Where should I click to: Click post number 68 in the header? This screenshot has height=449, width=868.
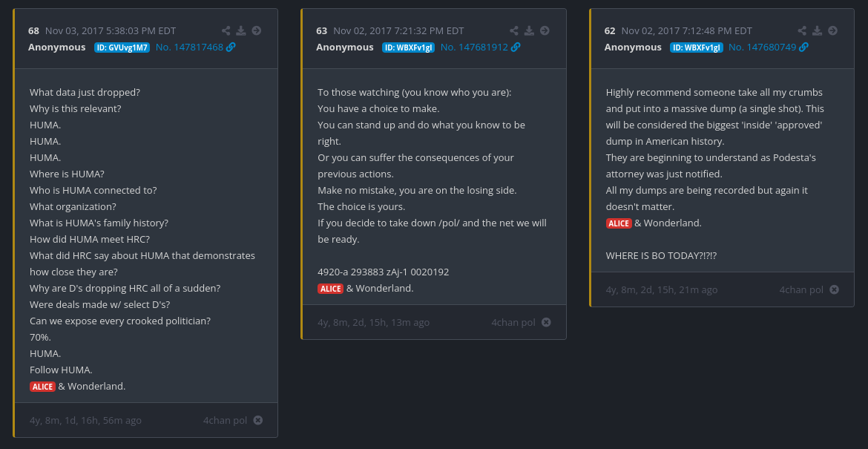tap(34, 30)
